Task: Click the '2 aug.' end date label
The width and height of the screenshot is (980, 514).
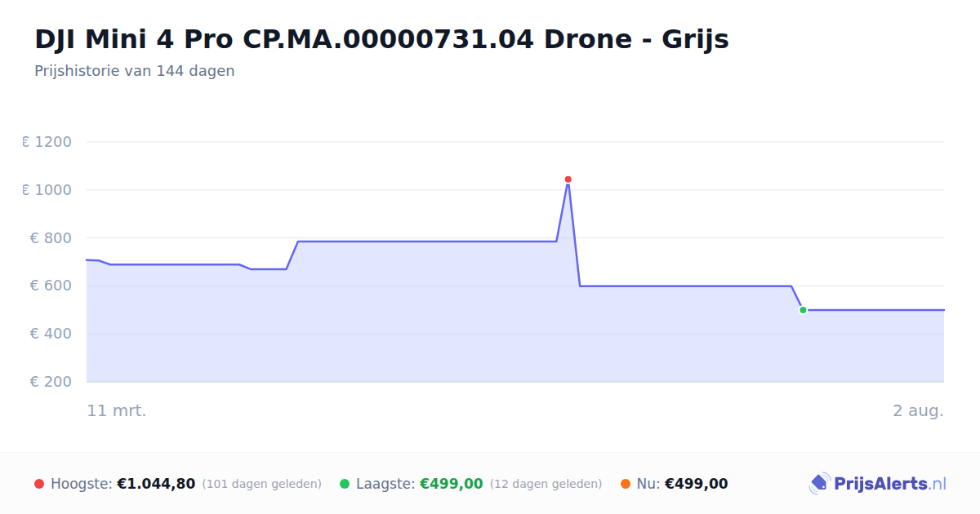Action: pyautogui.click(x=918, y=410)
